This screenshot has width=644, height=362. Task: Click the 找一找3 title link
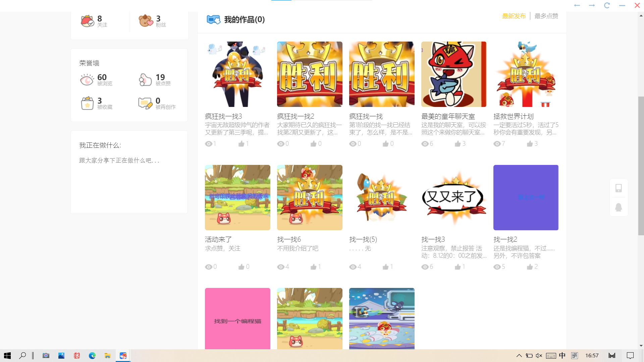coord(433,239)
